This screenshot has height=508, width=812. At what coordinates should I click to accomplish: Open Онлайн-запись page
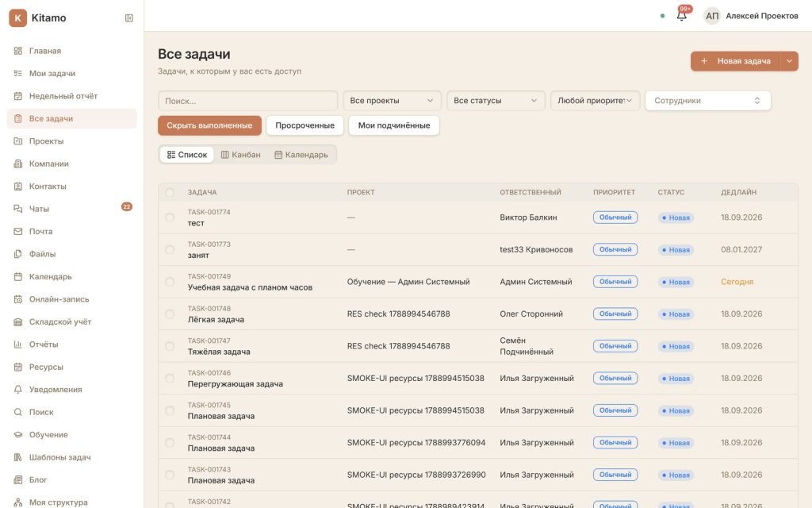71,299
